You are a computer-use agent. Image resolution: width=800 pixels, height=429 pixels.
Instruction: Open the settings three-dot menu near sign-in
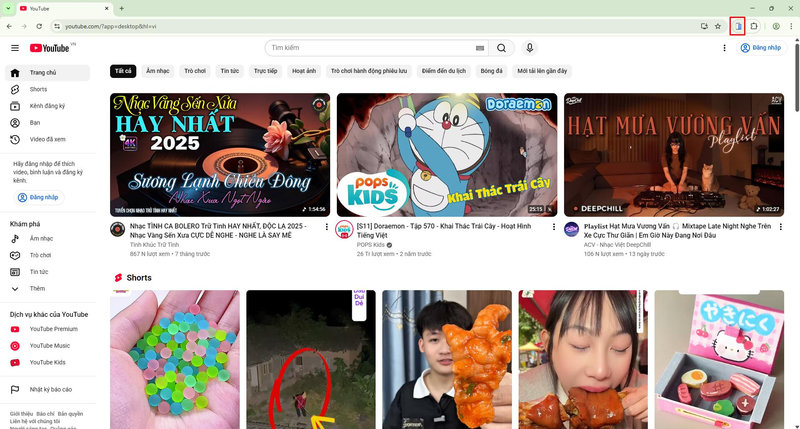point(724,48)
